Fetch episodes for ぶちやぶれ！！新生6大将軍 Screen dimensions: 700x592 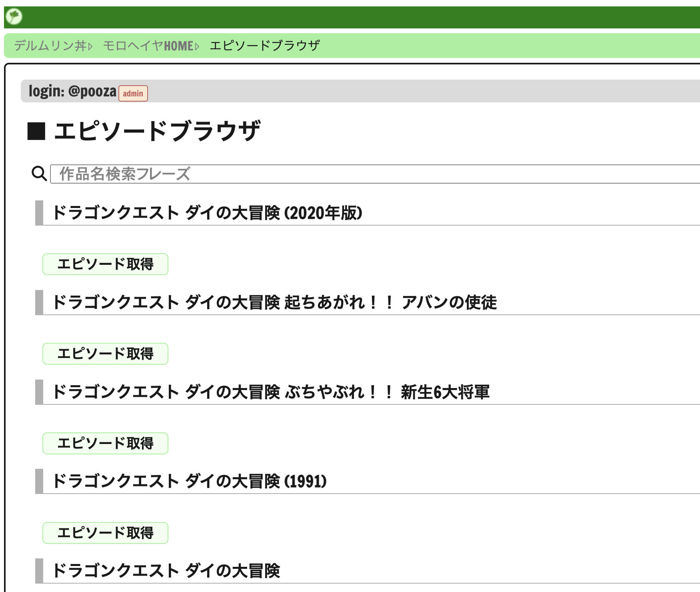coord(105,443)
